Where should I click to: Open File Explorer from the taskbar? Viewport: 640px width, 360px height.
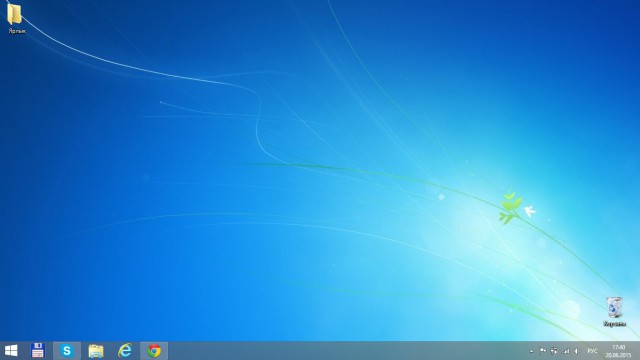pyautogui.click(x=96, y=351)
